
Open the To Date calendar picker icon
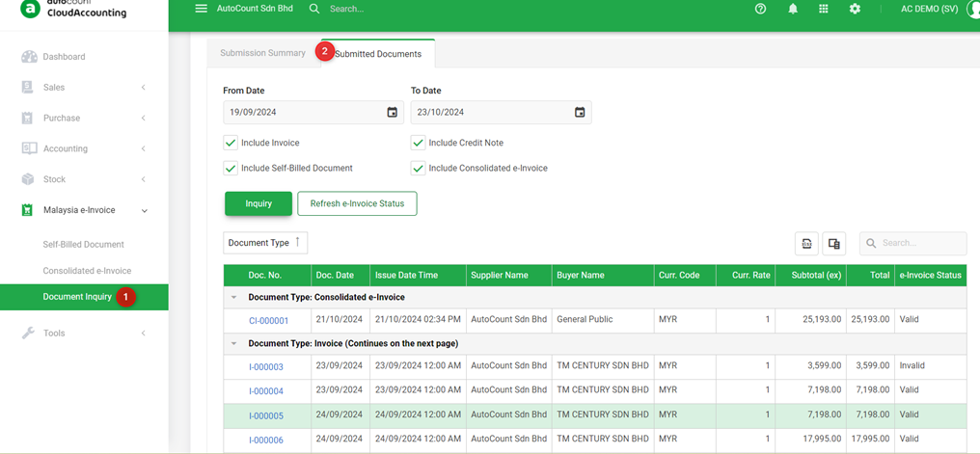[x=580, y=113]
